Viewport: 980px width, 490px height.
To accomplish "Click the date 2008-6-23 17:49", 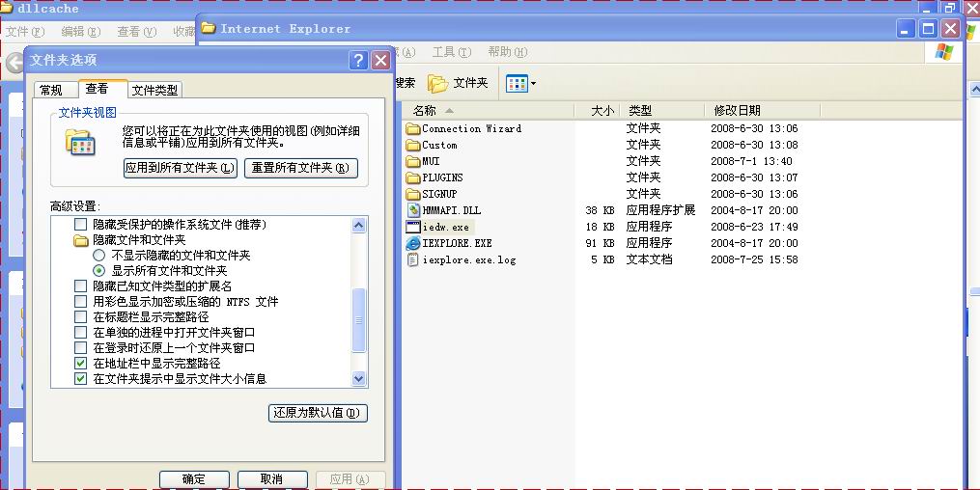I will 754,227.
